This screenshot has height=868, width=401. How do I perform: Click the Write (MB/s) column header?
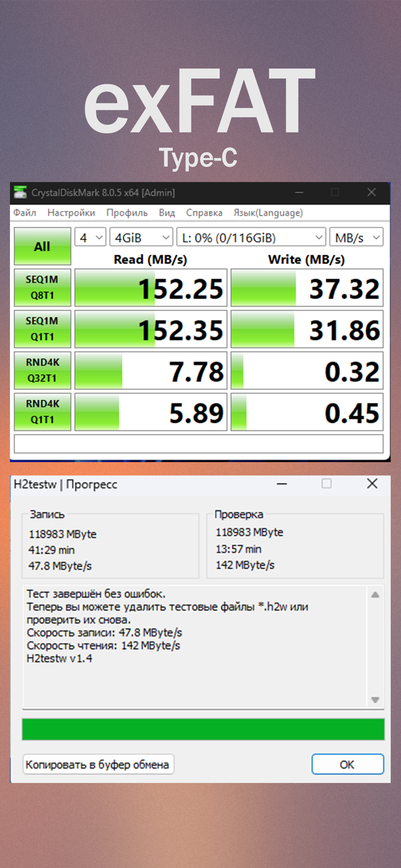pos(306,260)
